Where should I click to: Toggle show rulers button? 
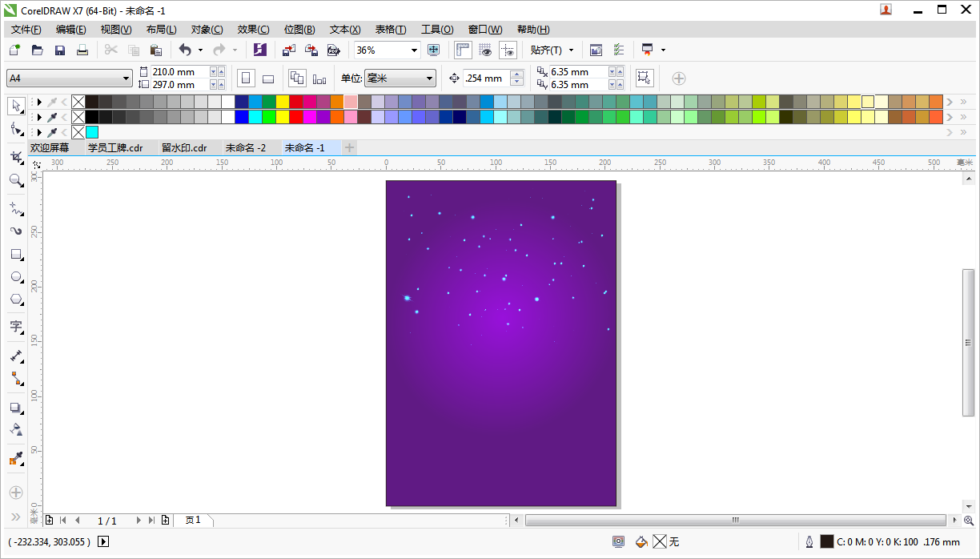click(x=463, y=50)
